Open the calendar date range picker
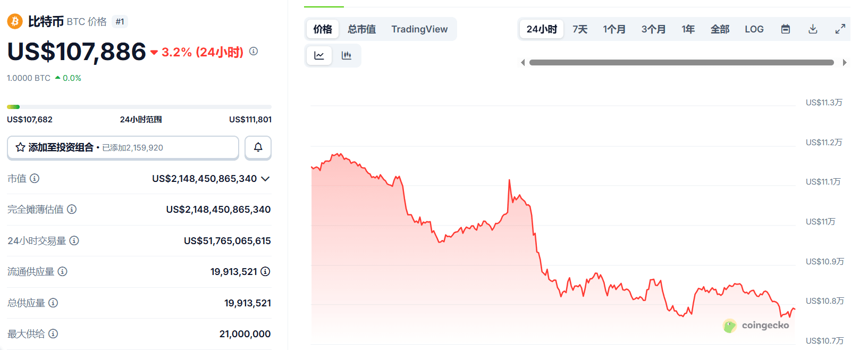 coord(786,29)
